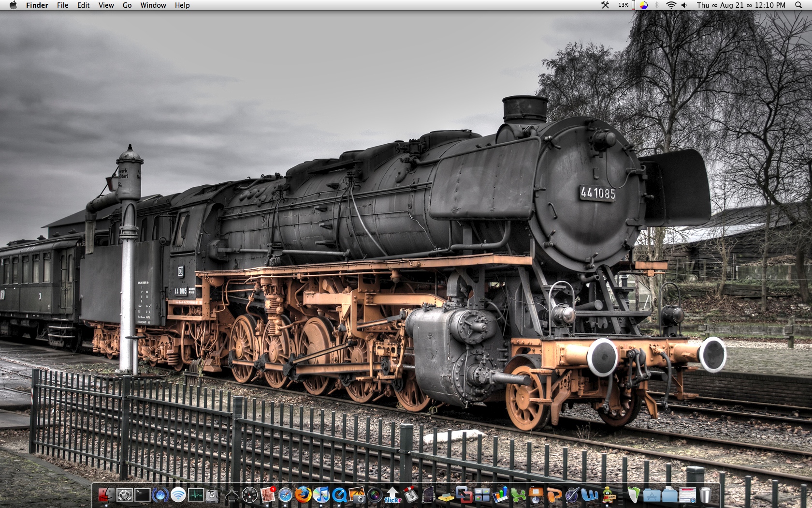Screen dimensions: 812x508
Task: Open System Profiler from the Dock
Action: [x=232, y=495]
